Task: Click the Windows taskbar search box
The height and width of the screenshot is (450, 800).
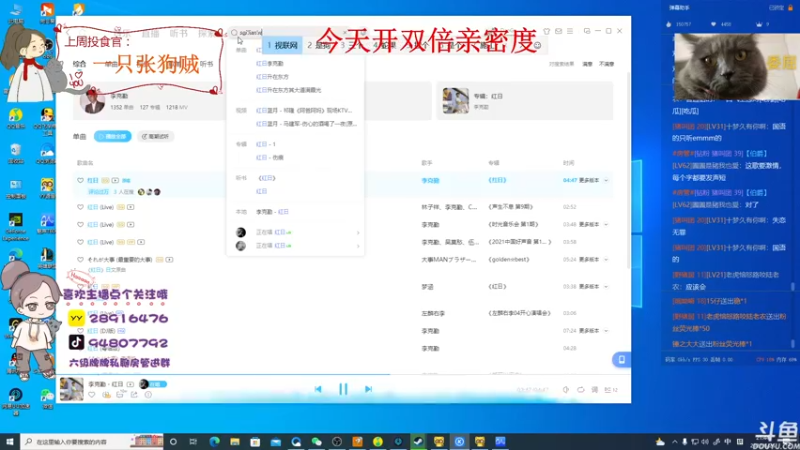Action: click(x=92, y=441)
